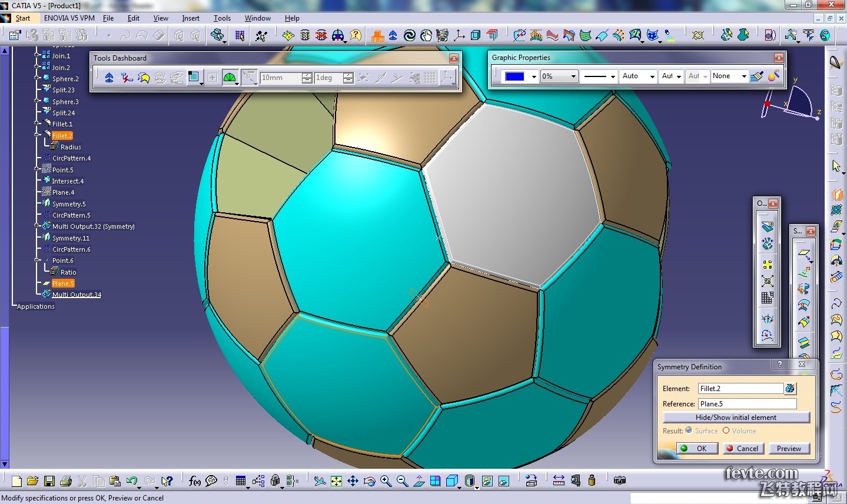Click the New document icon

click(x=16, y=481)
